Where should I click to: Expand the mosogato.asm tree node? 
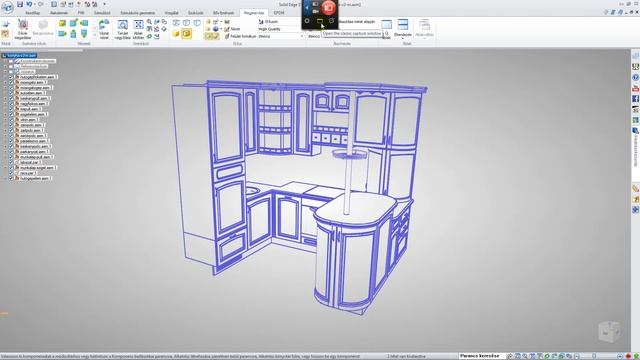click(5, 82)
